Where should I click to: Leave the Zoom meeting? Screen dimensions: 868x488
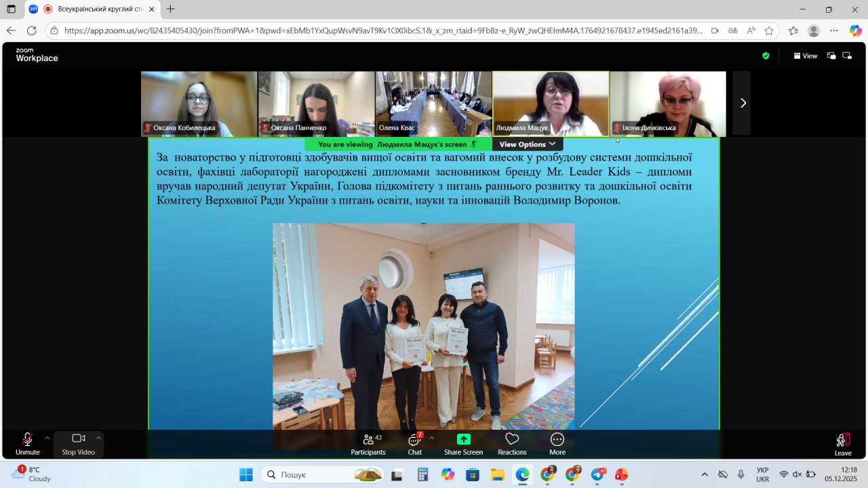click(842, 445)
